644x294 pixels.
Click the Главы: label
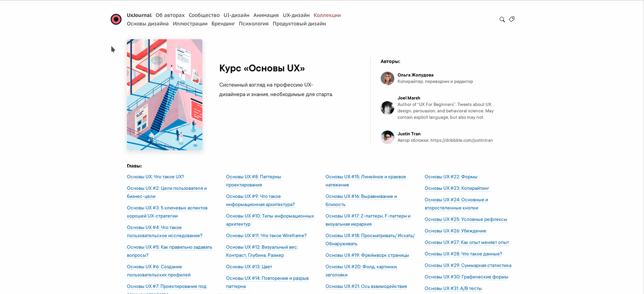click(x=134, y=166)
